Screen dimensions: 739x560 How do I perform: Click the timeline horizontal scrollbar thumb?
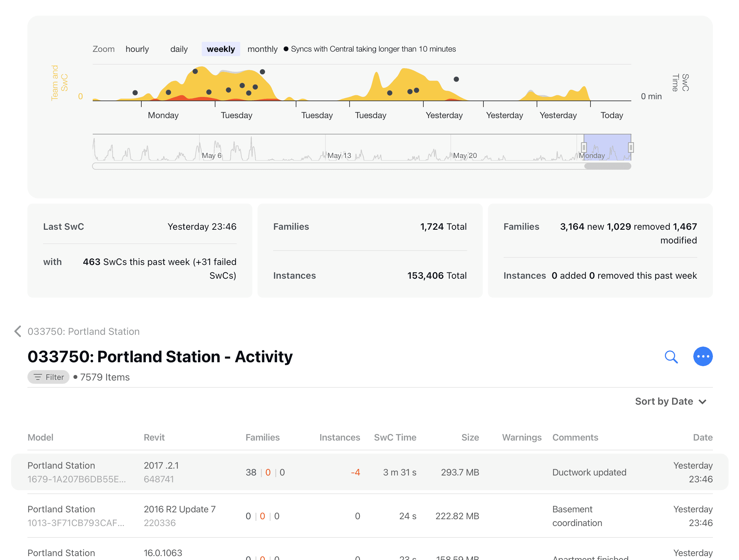607,166
